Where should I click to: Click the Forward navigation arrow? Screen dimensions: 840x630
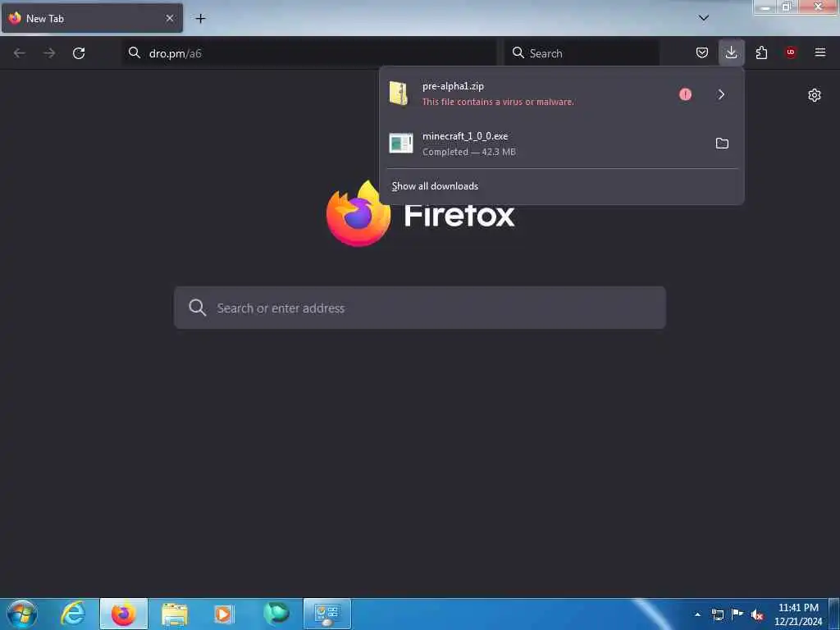click(49, 53)
